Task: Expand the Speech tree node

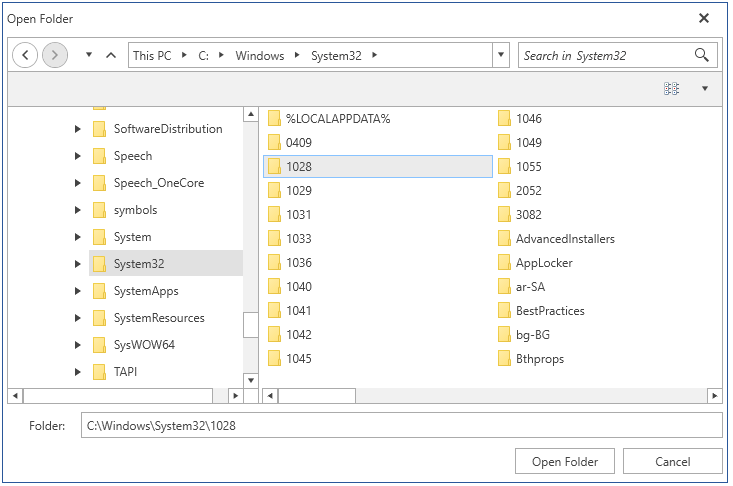Action: click(78, 156)
